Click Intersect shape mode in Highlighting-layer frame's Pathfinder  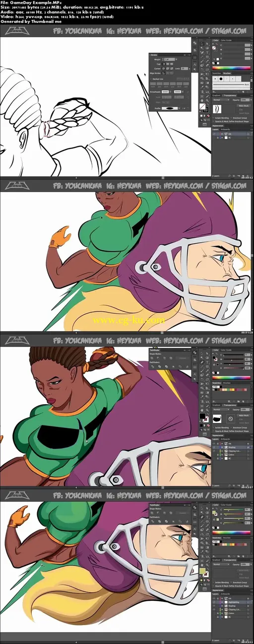tap(165, 513)
